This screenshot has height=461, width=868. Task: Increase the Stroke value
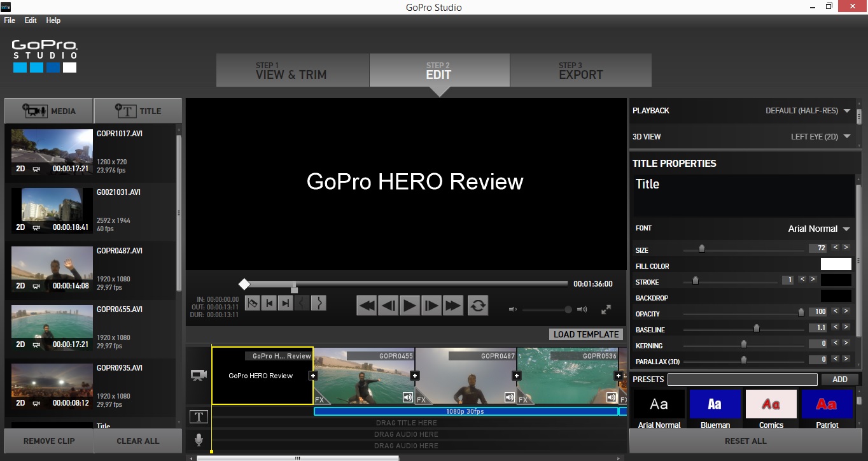[x=813, y=279]
